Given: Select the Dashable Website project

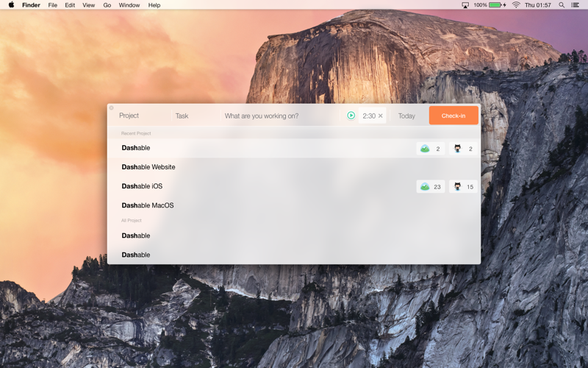Looking at the screenshot, I should (294, 167).
